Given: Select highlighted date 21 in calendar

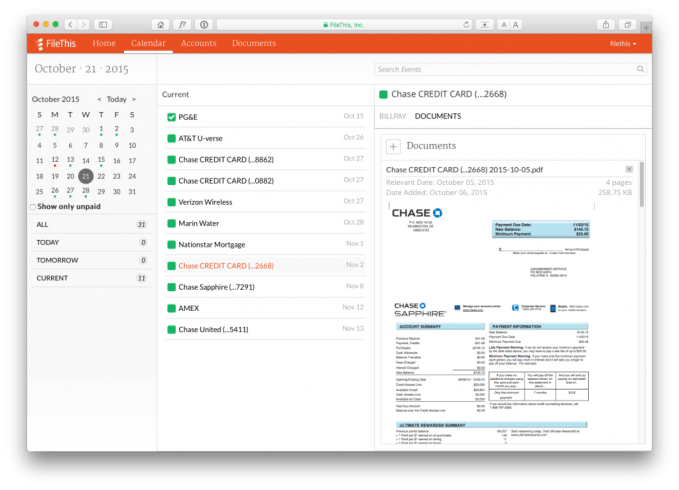Looking at the screenshot, I should click(86, 176).
